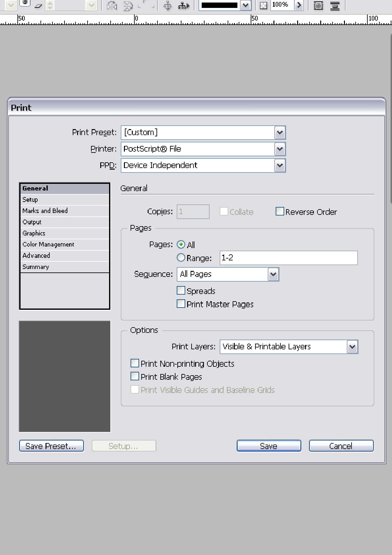This screenshot has width=392, height=555.
Task: Toggle the Collate checkbox
Action: click(224, 211)
